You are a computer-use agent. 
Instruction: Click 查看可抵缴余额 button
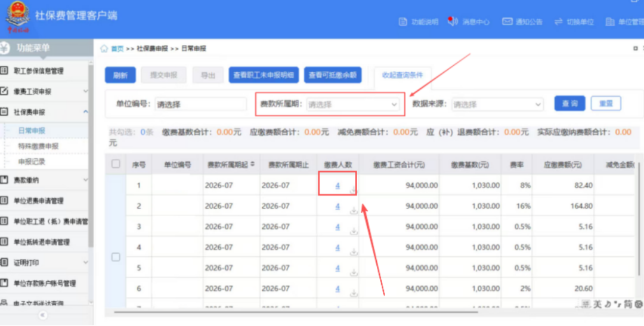click(x=333, y=75)
